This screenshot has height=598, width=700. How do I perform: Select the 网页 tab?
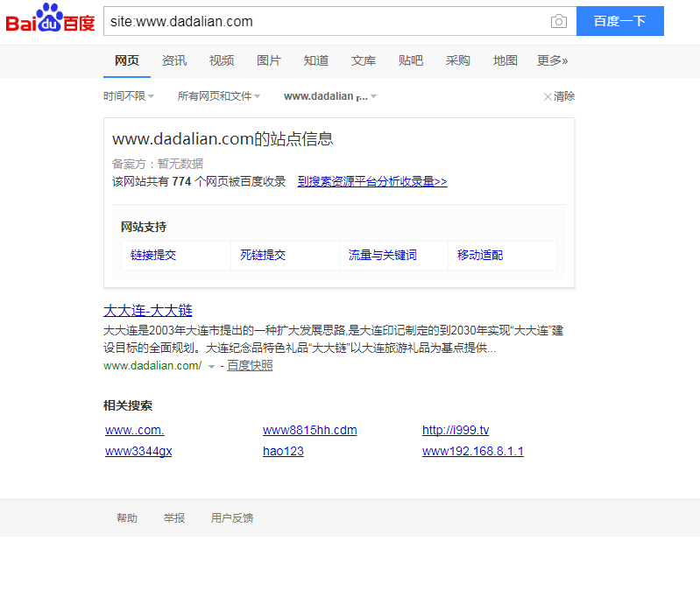pyautogui.click(x=127, y=60)
